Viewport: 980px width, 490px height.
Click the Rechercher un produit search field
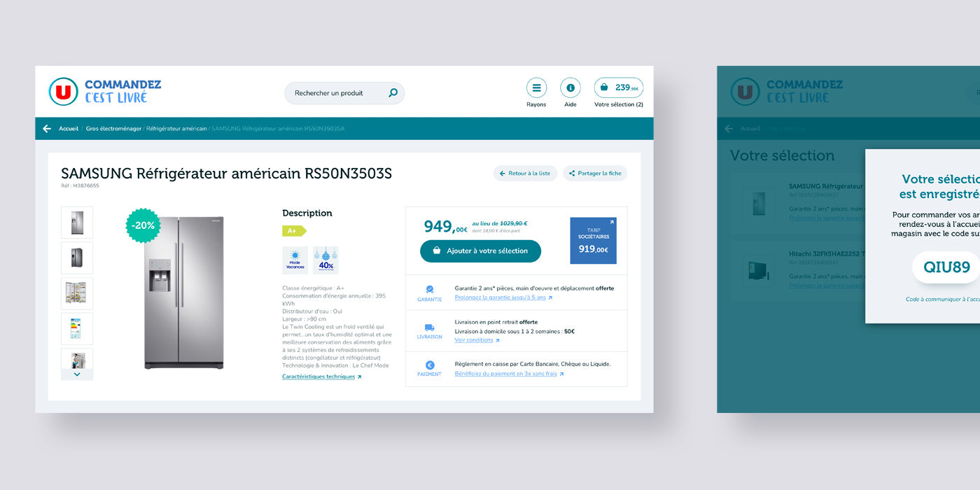(336, 93)
